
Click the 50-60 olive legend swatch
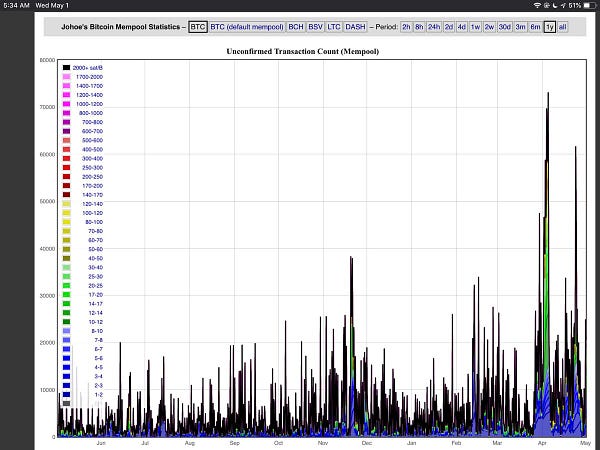pyautogui.click(x=67, y=249)
